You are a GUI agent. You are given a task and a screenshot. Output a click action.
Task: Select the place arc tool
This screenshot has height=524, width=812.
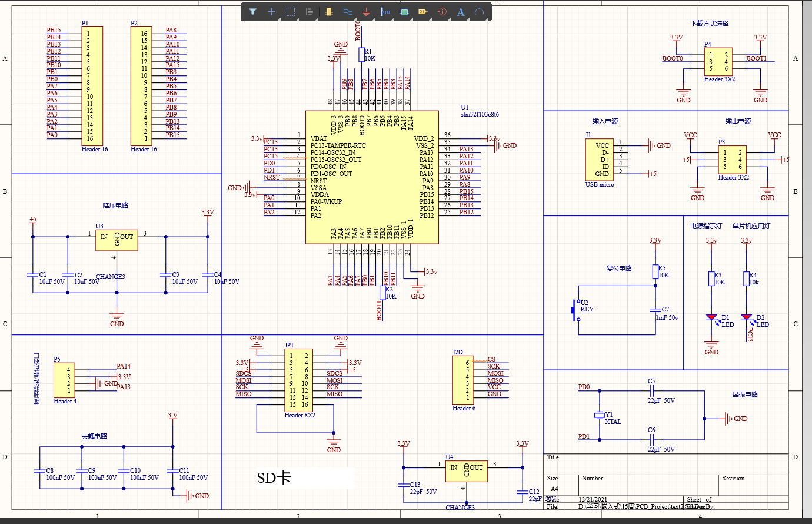point(480,12)
